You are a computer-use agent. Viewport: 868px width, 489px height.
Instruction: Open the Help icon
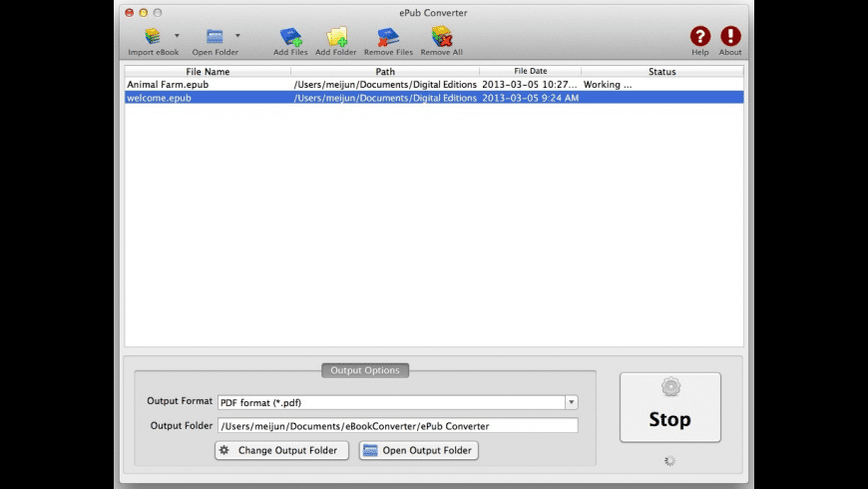[700, 36]
